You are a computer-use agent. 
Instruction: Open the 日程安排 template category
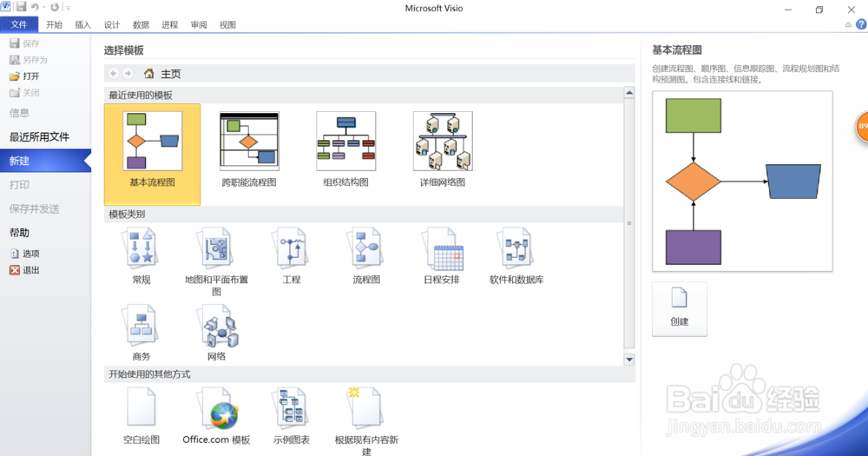[442, 256]
